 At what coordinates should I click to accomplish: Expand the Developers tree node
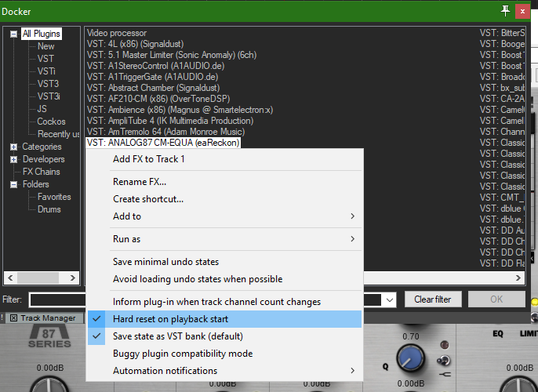point(14,159)
